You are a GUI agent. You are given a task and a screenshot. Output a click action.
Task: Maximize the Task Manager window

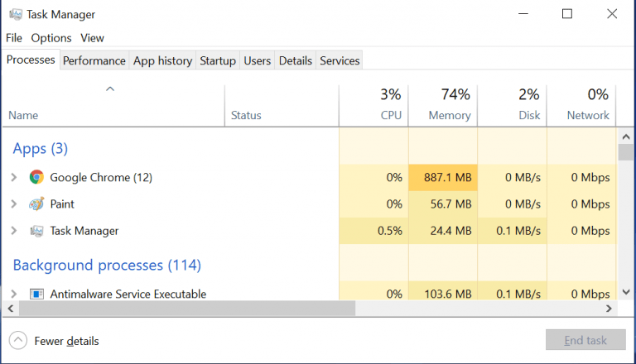click(567, 14)
